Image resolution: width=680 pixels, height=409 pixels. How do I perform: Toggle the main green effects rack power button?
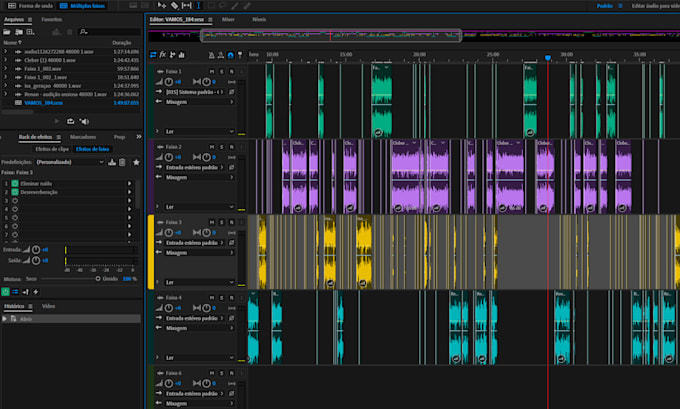coord(5,292)
